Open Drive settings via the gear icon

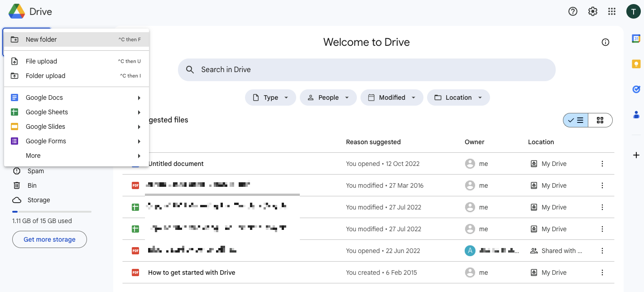(592, 11)
